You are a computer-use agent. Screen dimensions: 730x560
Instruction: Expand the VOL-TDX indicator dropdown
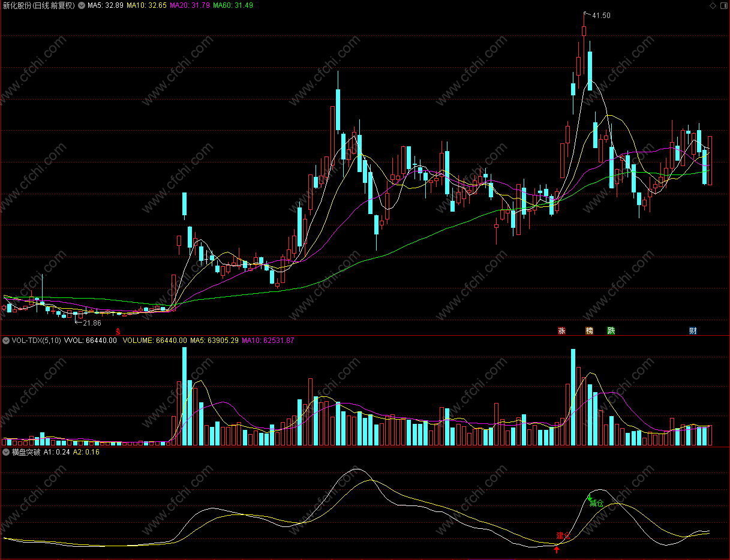pos(6,340)
